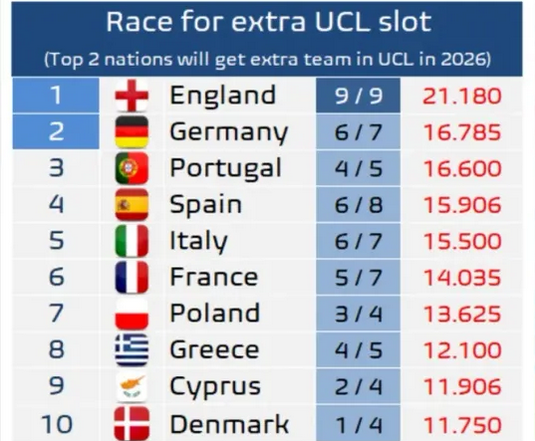Click the Portugal country name
Image resolution: width=535 pixels, height=441 pixels.
(x=226, y=168)
